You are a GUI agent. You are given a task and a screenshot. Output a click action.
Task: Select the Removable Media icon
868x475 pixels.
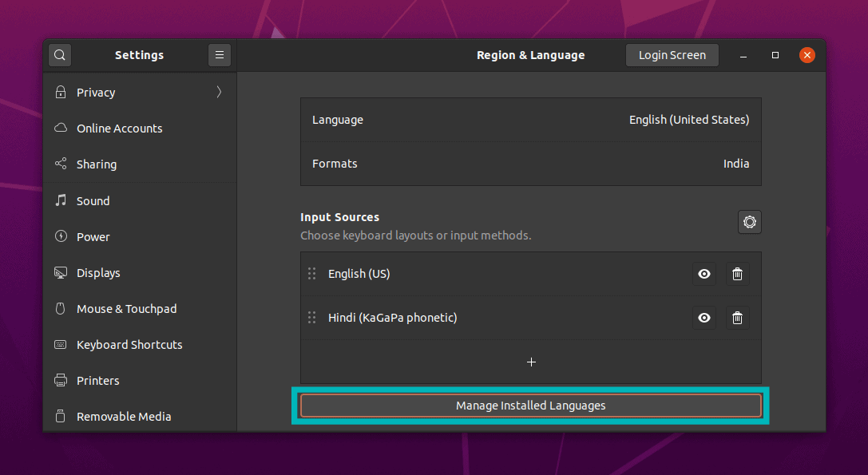[x=59, y=416]
